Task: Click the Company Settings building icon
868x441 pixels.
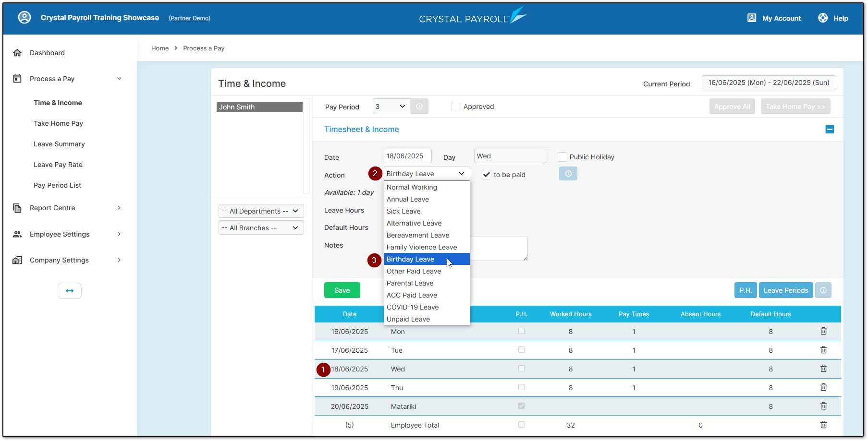Action: pyautogui.click(x=17, y=260)
